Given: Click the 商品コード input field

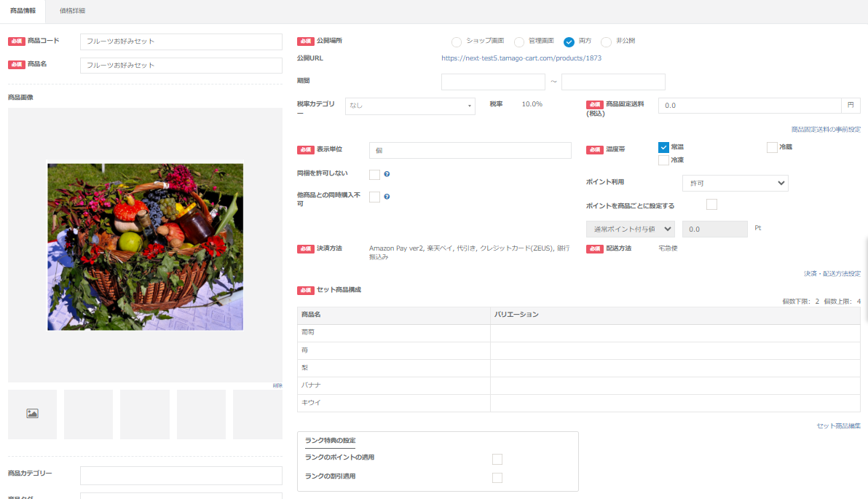Looking at the screenshot, I should pyautogui.click(x=181, y=42).
